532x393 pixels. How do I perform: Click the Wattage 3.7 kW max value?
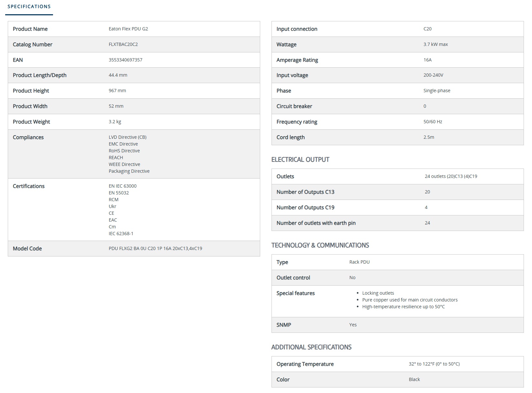pyautogui.click(x=436, y=44)
